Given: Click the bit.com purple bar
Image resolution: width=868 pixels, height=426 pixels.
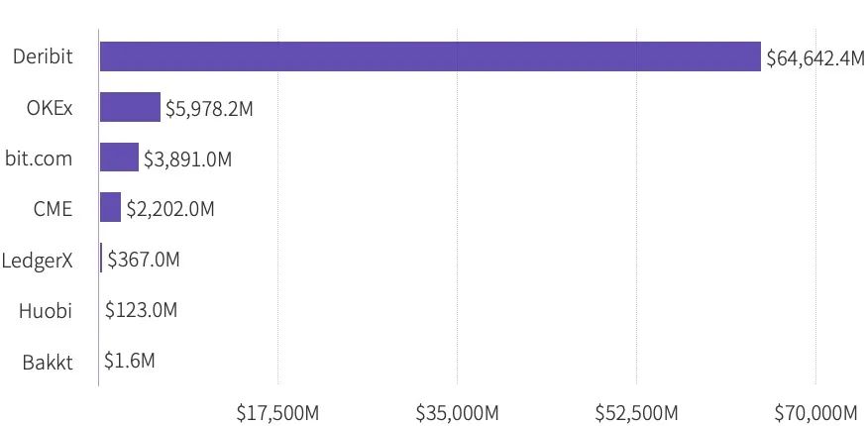Looking at the screenshot, I should (119, 158).
